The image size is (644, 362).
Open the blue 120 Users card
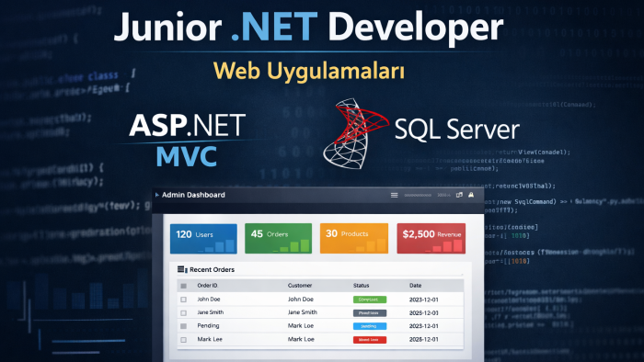(x=203, y=238)
